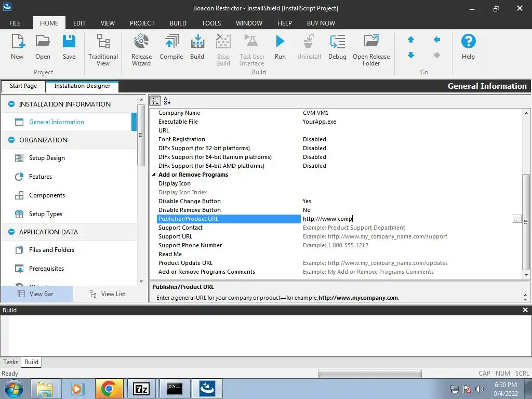Collapse the ORGANIZATION section
This screenshot has height=399, width=532.
11,140
